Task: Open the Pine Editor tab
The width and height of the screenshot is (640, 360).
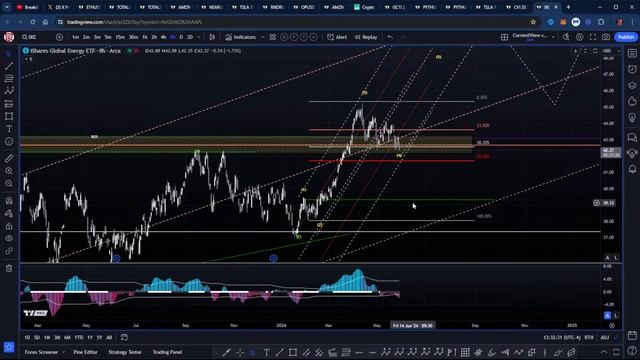Action: (85, 352)
